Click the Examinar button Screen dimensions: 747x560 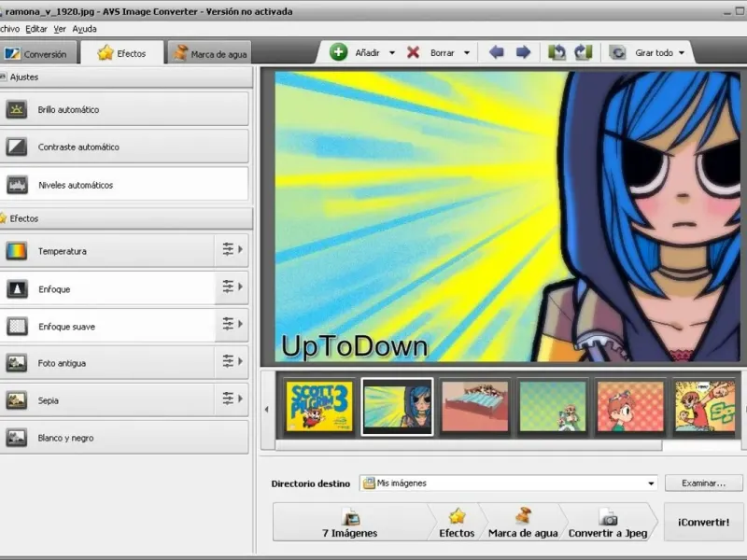pos(703,483)
